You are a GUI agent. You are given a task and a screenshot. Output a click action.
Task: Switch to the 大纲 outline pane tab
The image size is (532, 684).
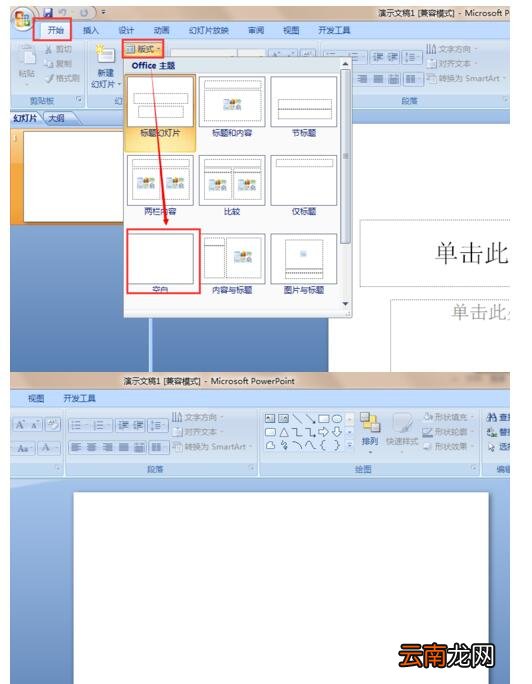pyautogui.click(x=56, y=118)
